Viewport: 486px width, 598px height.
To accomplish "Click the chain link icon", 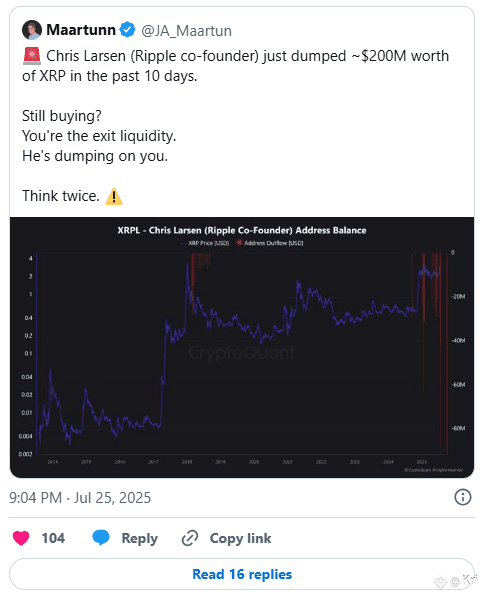I will pos(190,538).
